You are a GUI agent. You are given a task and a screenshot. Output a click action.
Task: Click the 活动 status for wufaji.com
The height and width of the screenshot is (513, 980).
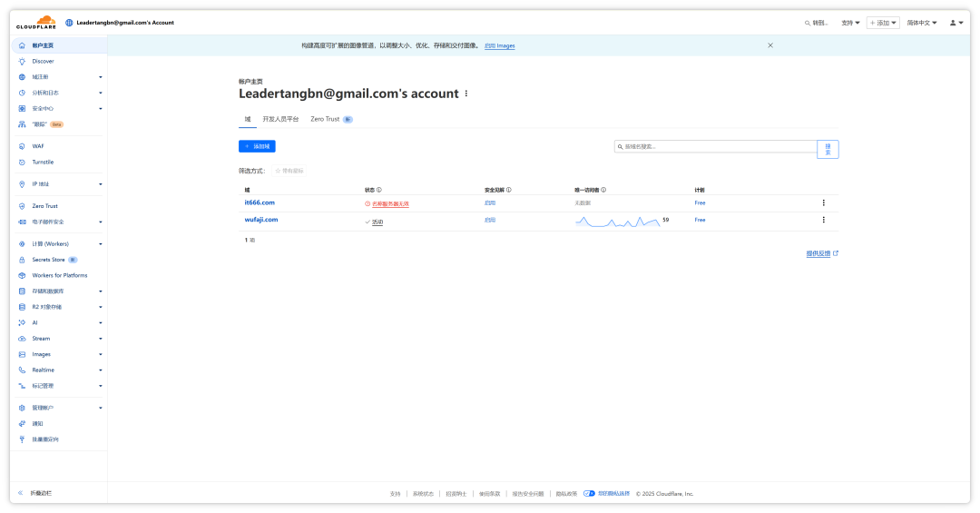coord(377,222)
